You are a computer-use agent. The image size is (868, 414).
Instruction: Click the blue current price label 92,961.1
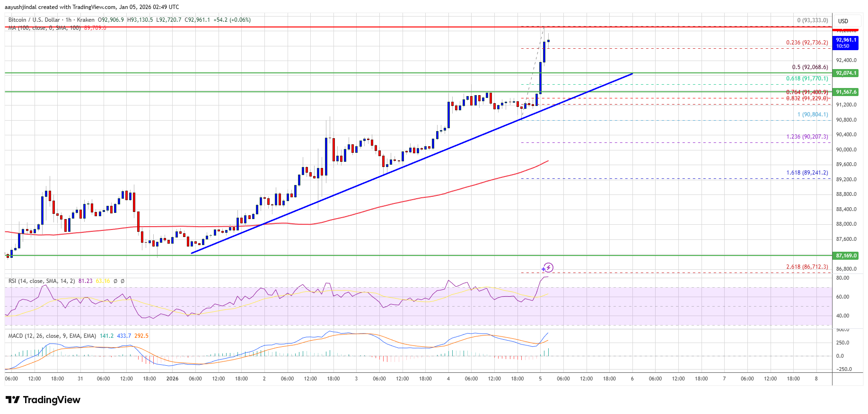846,43
